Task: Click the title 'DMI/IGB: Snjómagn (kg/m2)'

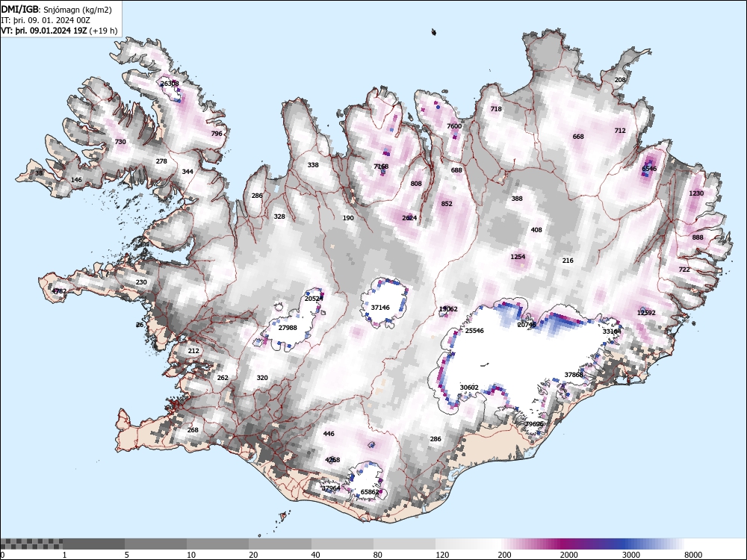Action: (56, 9)
